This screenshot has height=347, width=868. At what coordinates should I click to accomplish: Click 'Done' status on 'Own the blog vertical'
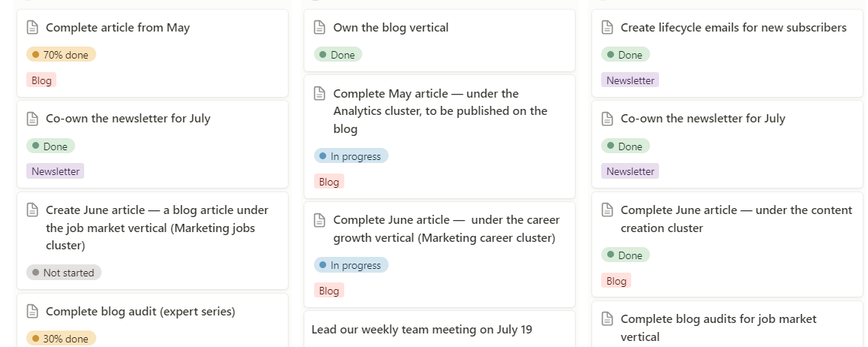coord(337,55)
